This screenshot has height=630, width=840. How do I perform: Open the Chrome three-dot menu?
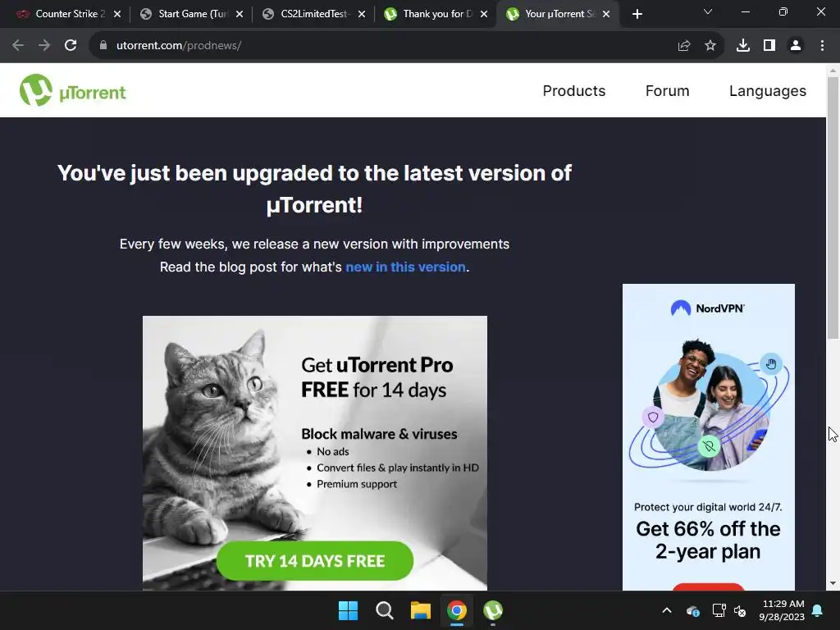pos(822,46)
